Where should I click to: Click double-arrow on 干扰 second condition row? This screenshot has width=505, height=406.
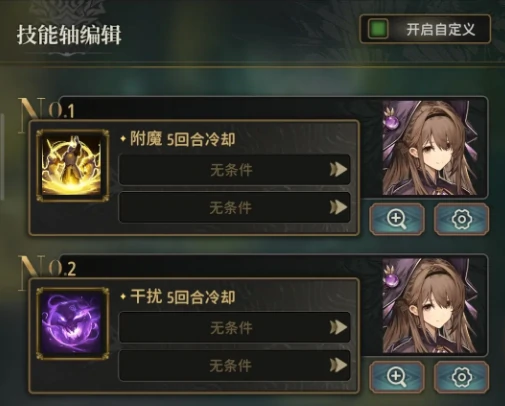338,365
